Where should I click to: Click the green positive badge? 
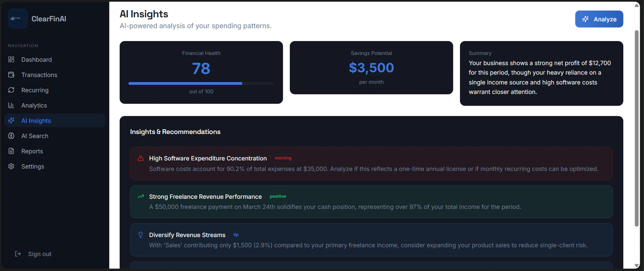[x=278, y=196]
